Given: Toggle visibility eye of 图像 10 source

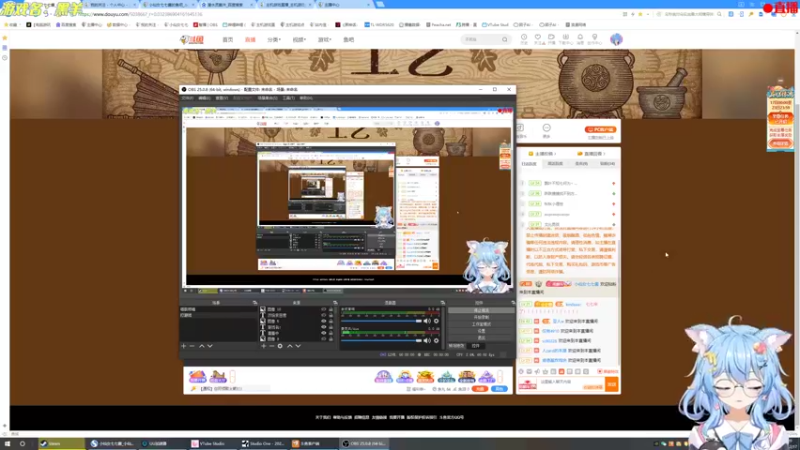Looking at the screenshot, I should (x=323, y=309).
